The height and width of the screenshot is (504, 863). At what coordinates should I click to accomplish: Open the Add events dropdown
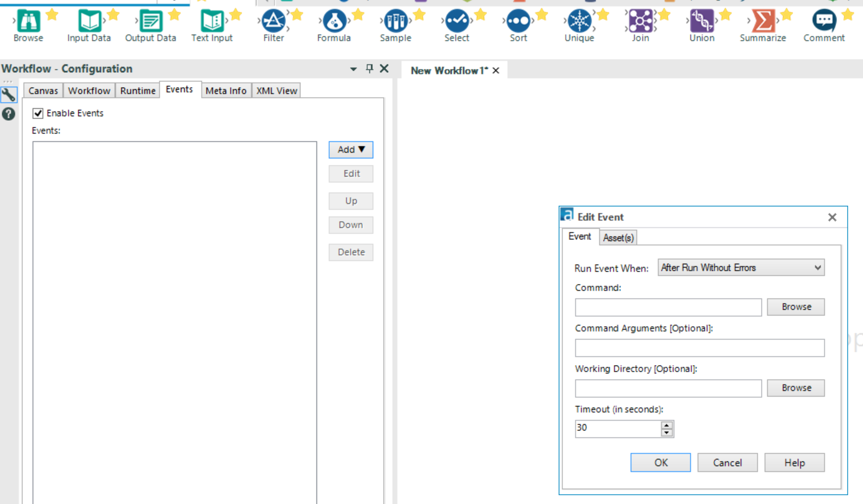coord(351,149)
